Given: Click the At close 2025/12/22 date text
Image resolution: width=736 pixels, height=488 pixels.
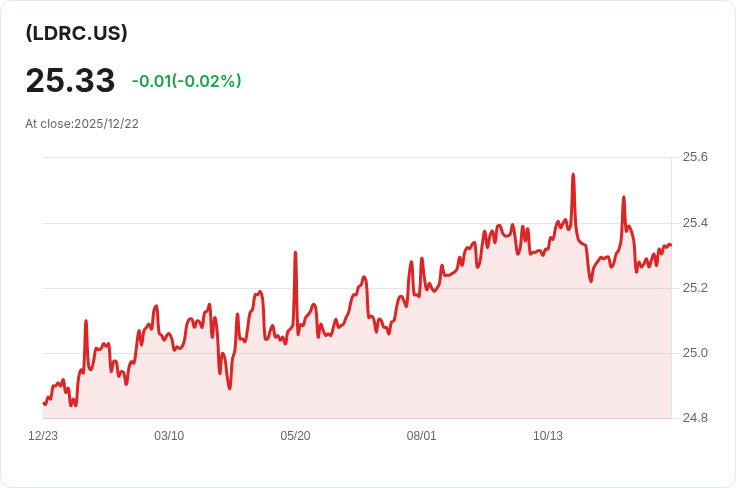Looking at the screenshot, I should 82,124.
